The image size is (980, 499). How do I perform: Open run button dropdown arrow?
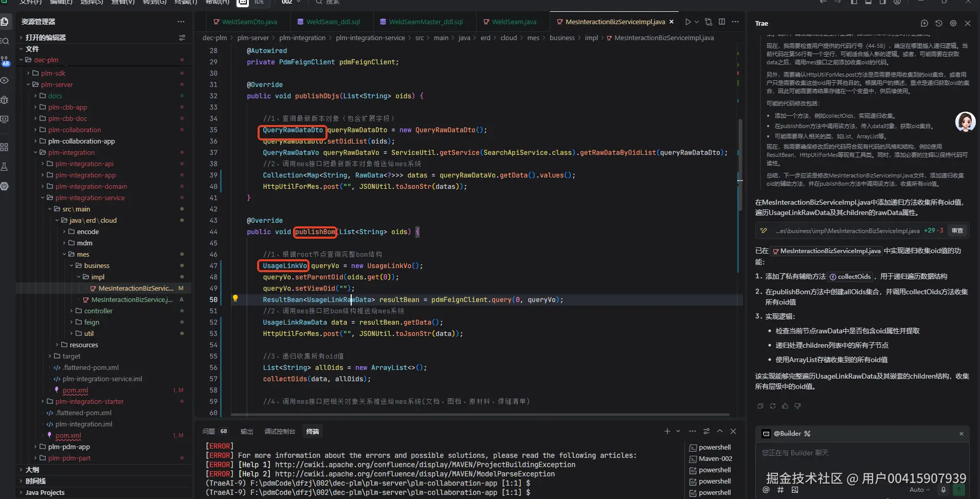[x=697, y=22]
